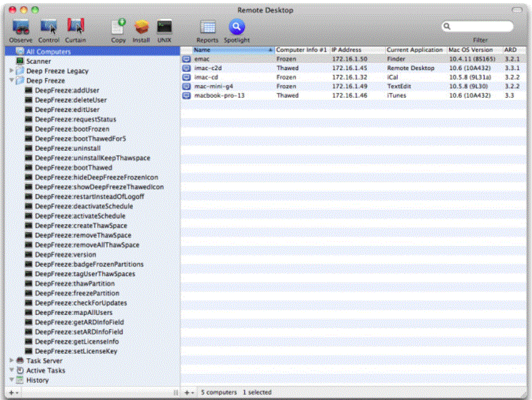Select All Computers in the sidebar
This screenshot has height=400, width=532.
pyautogui.click(x=92, y=52)
